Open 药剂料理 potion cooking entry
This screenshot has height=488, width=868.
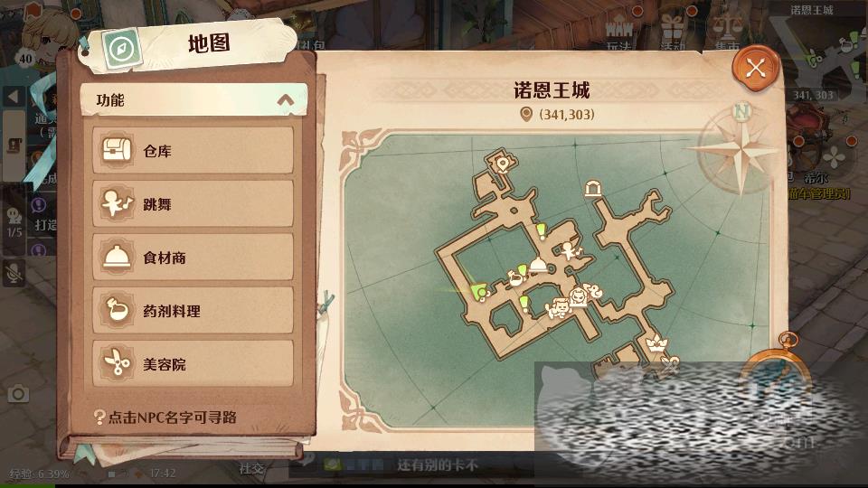tap(193, 311)
